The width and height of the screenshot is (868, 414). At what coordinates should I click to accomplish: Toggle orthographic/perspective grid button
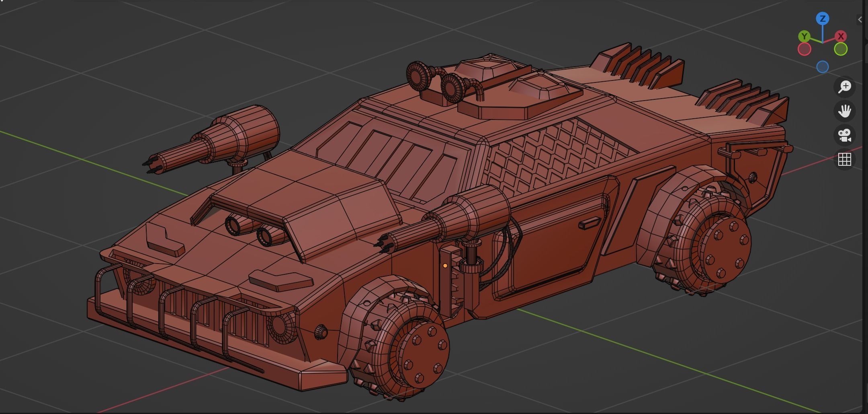click(845, 159)
